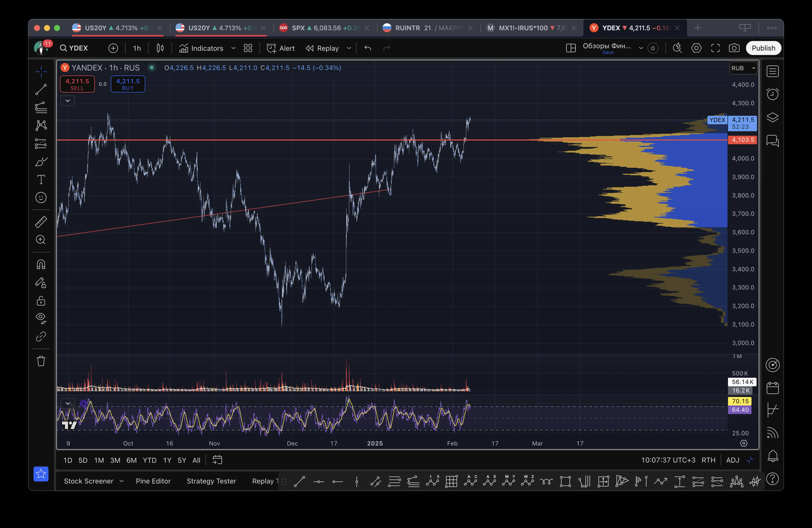
Task: Open the Gann and Fibonacci tools
Action: (x=41, y=107)
